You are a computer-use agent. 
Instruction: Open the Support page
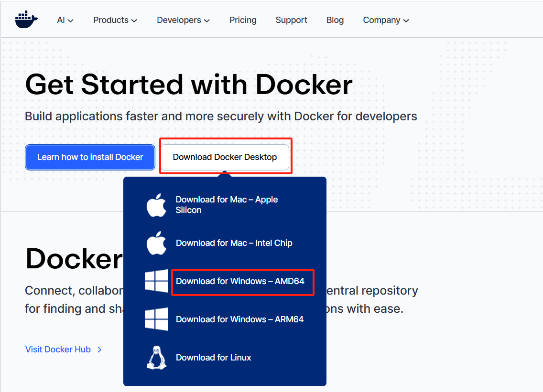click(291, 20)
